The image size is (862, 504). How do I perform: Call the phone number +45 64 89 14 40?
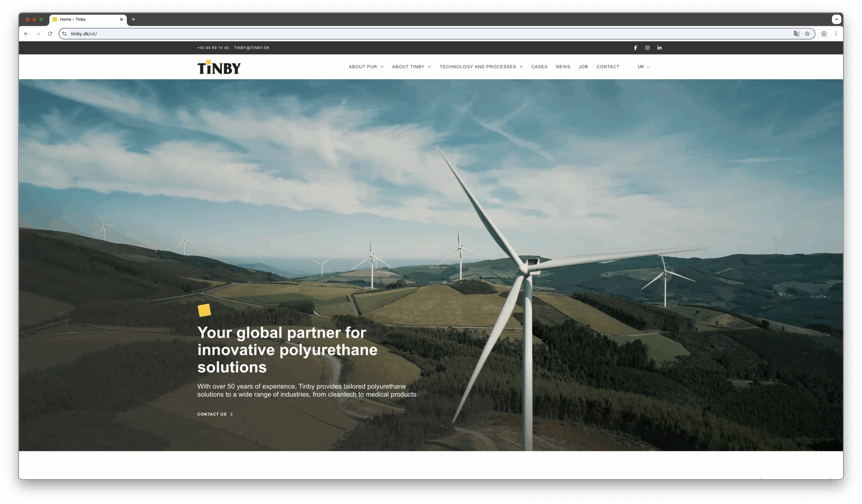(213, 48)
